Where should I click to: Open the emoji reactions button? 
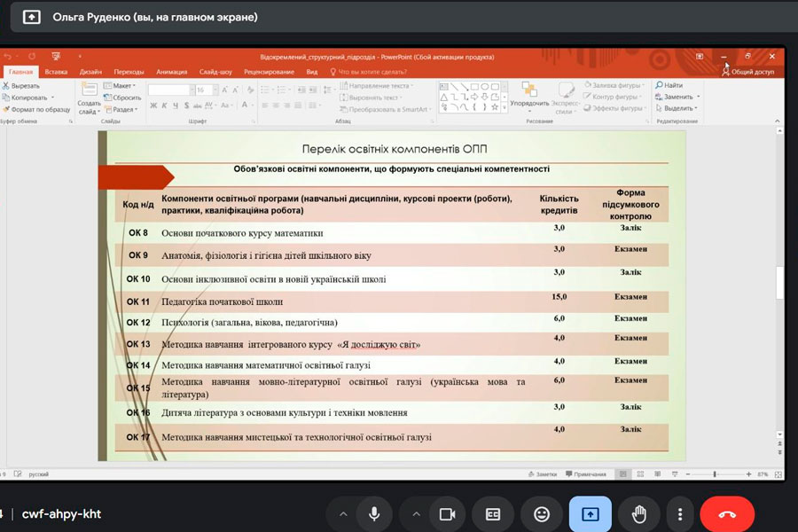tap(541, 514)
